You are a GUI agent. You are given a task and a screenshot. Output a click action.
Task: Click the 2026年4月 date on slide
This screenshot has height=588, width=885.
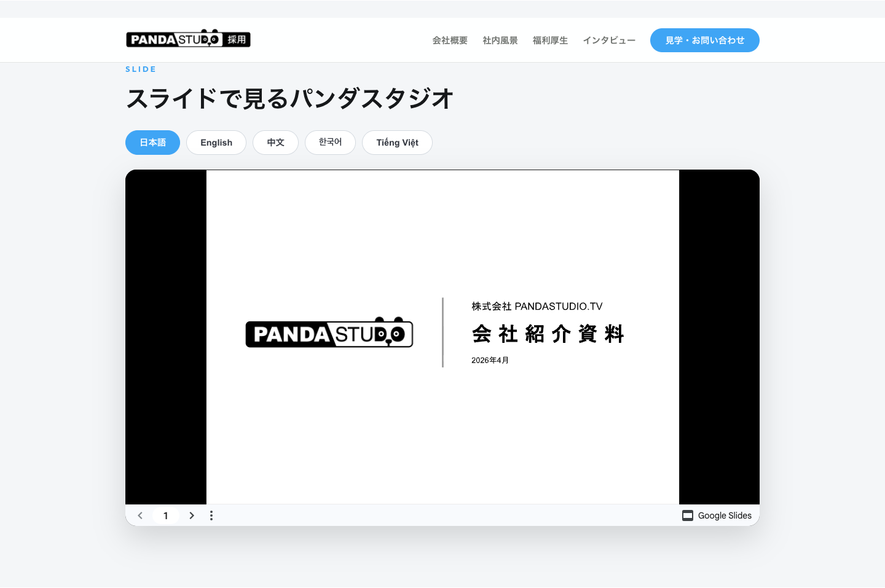tap(490, 361)
